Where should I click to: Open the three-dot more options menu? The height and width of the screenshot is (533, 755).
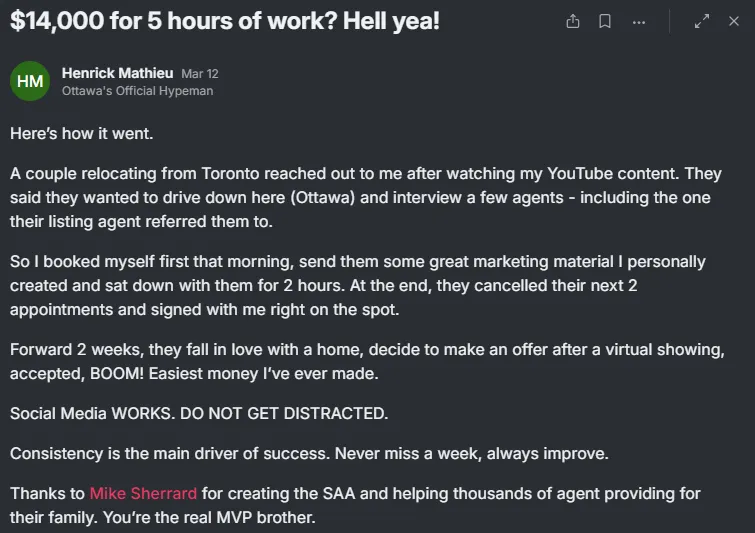click(x=638, y=22)
